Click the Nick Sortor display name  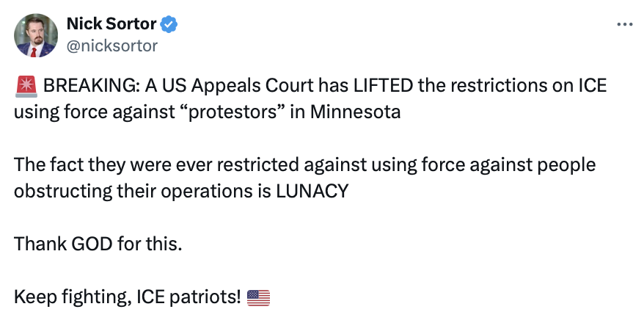pos(111,24)
